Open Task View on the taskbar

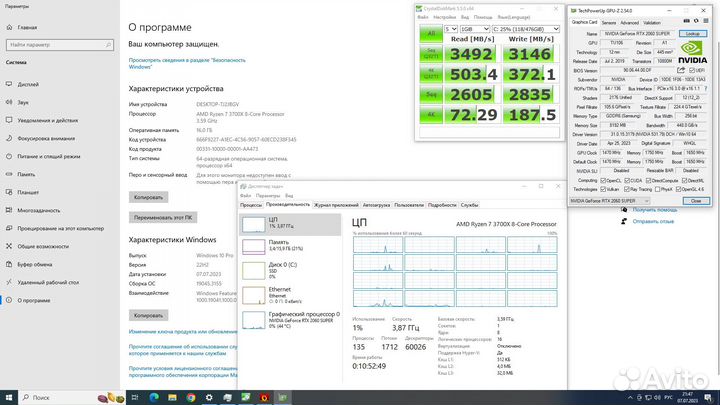click(x=135, y=397)
